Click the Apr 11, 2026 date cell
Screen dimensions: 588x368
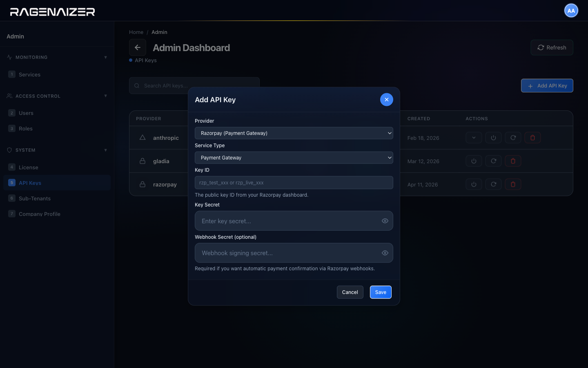(x=423, y=185)
